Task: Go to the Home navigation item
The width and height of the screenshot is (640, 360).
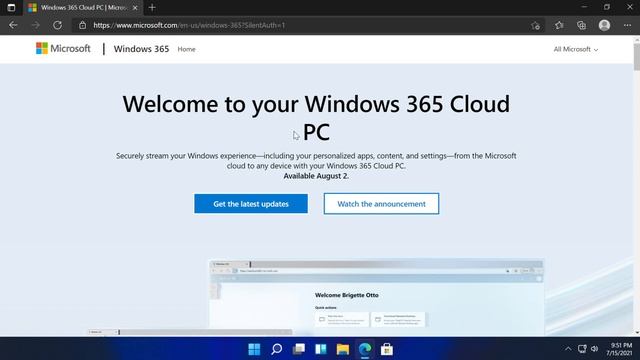Action: pos(187,49)
